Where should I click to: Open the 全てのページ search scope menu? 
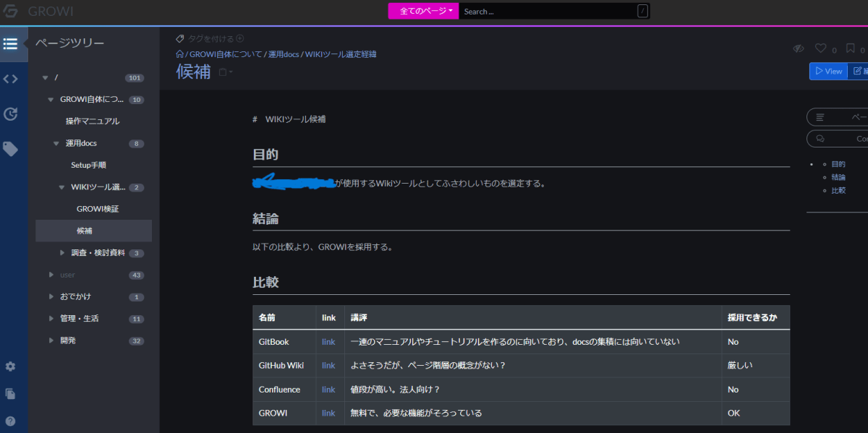point(422,11)
